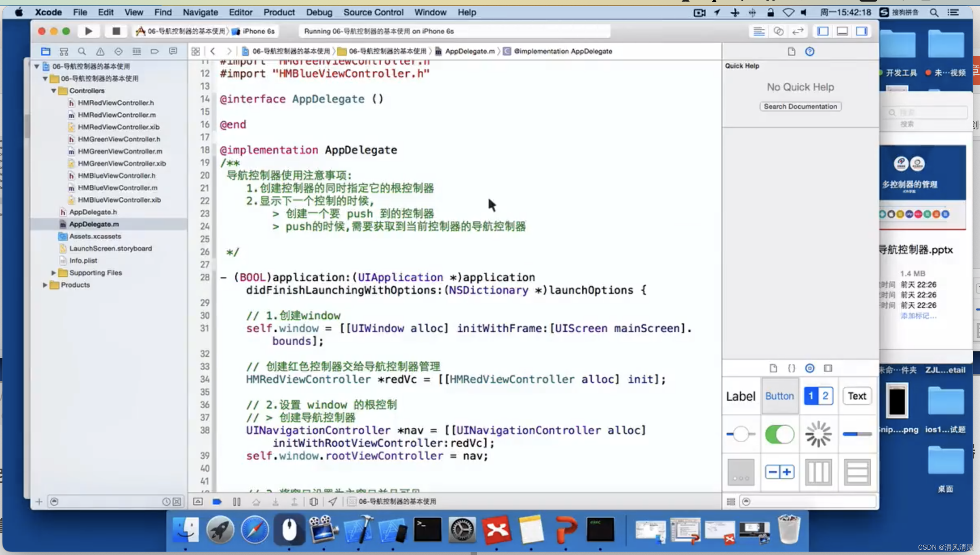
Task: Open the Navigate menu
Action: [x=200, y=12]
